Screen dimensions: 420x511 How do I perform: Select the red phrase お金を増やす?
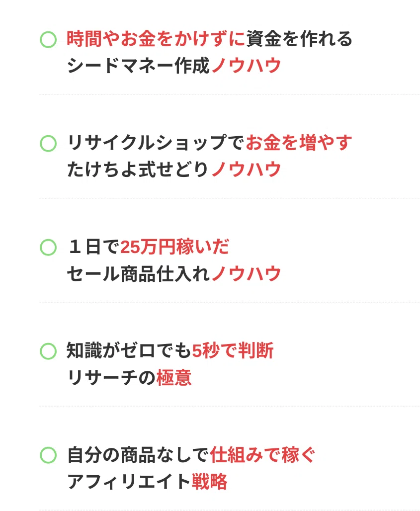pos(299,144)
